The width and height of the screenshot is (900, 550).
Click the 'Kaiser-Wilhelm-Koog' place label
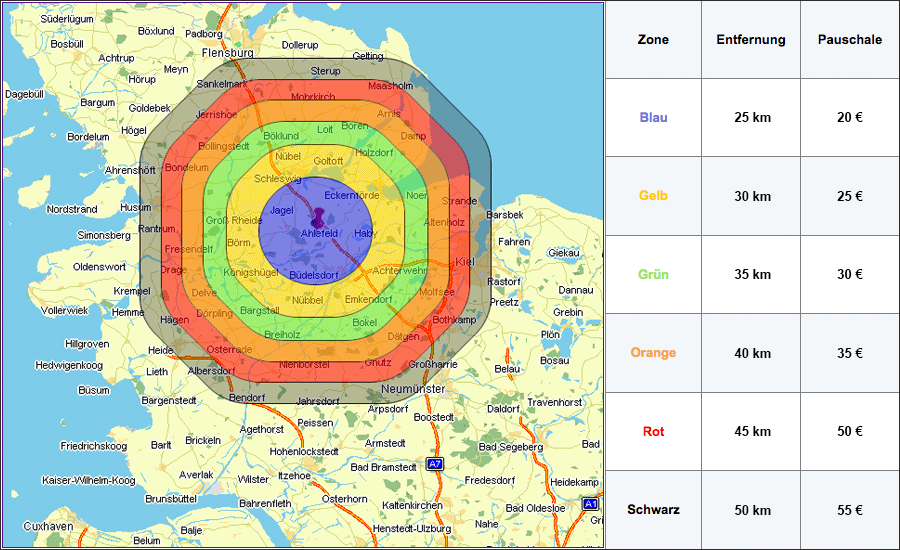pyautogui.click(x=88, y=481)
